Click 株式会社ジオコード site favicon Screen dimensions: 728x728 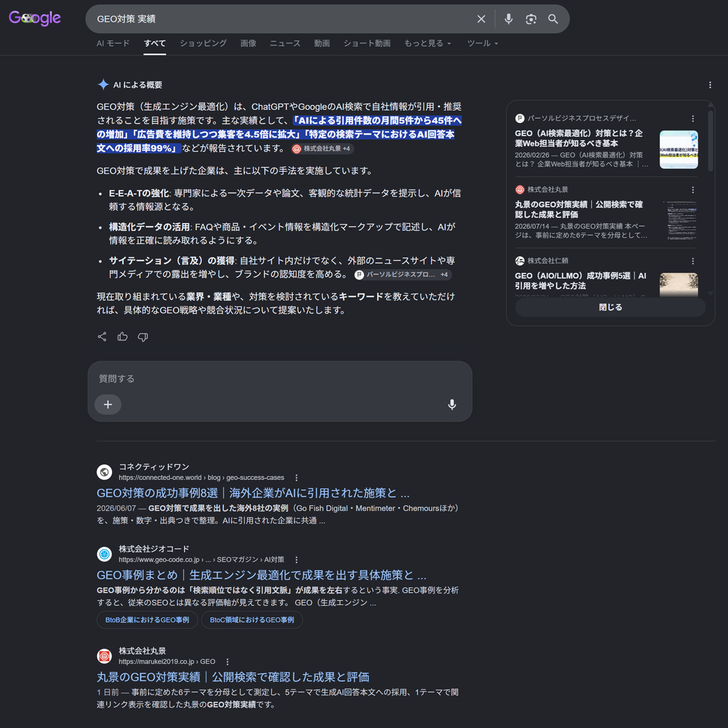point(104,554)
